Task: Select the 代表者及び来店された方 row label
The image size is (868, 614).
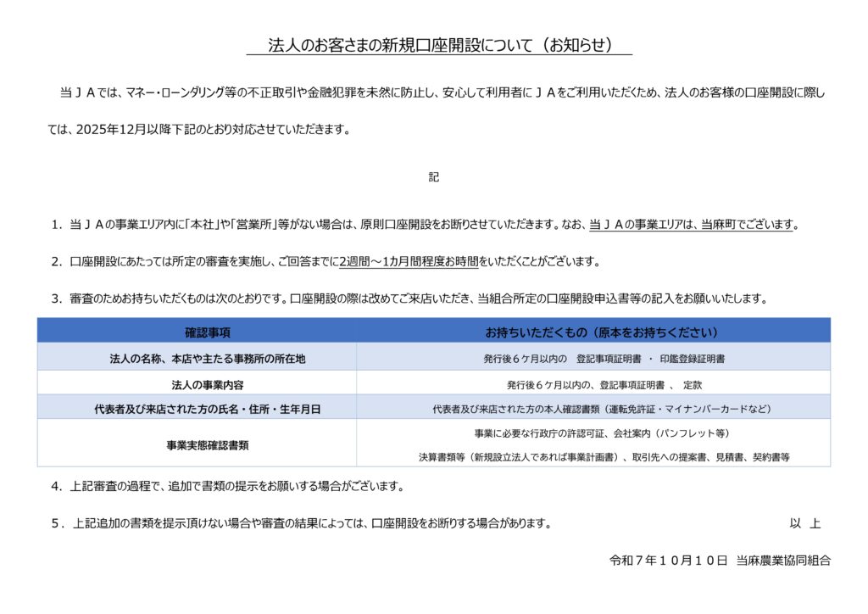Action: pyautogui.click(x=197, y=409)
